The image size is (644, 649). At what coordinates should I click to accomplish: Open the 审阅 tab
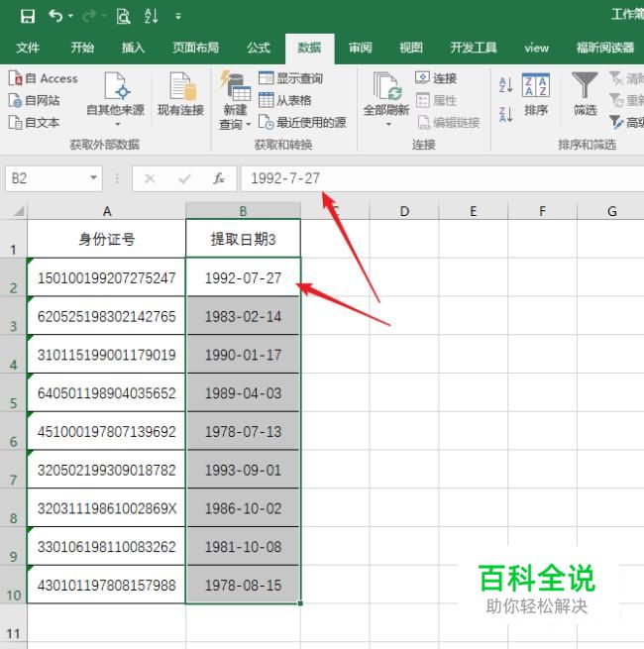(361, 48)
